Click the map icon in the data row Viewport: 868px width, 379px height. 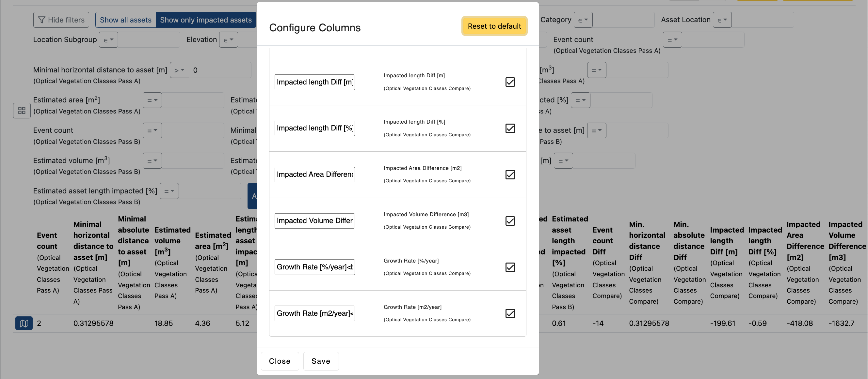point(24,323)
